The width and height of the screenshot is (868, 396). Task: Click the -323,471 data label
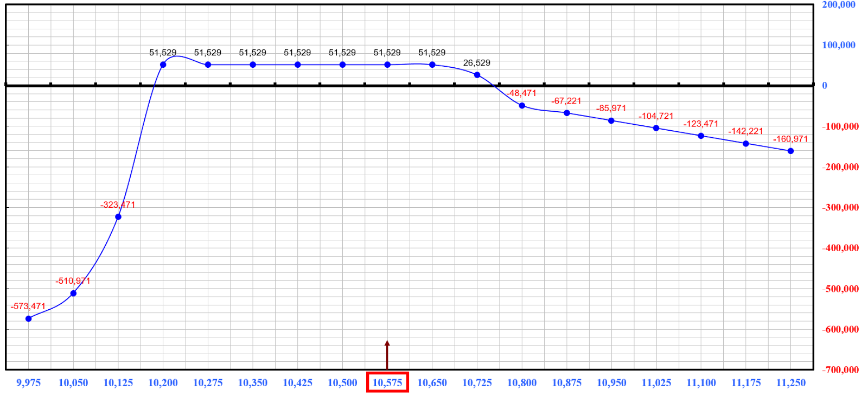point(118,205)
